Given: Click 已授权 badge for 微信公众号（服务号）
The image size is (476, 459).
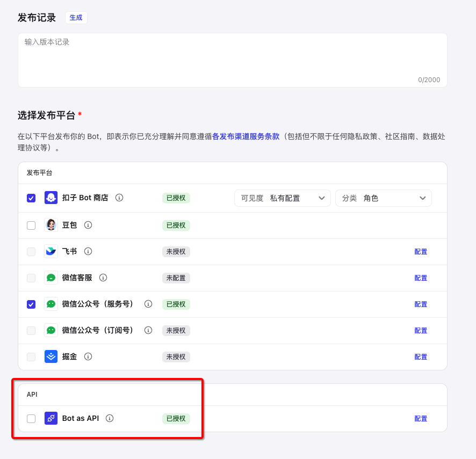Looking at the screenshot, I should click(176, 304).
